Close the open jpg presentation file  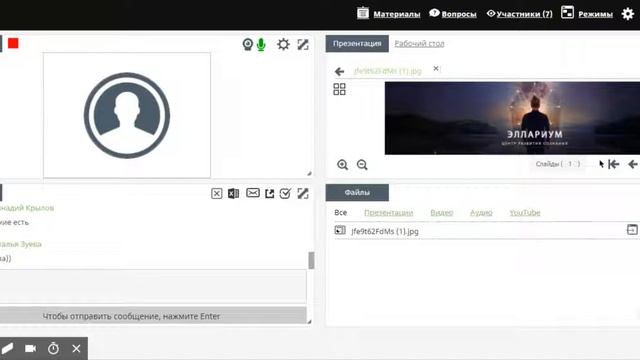pos(436,69)
